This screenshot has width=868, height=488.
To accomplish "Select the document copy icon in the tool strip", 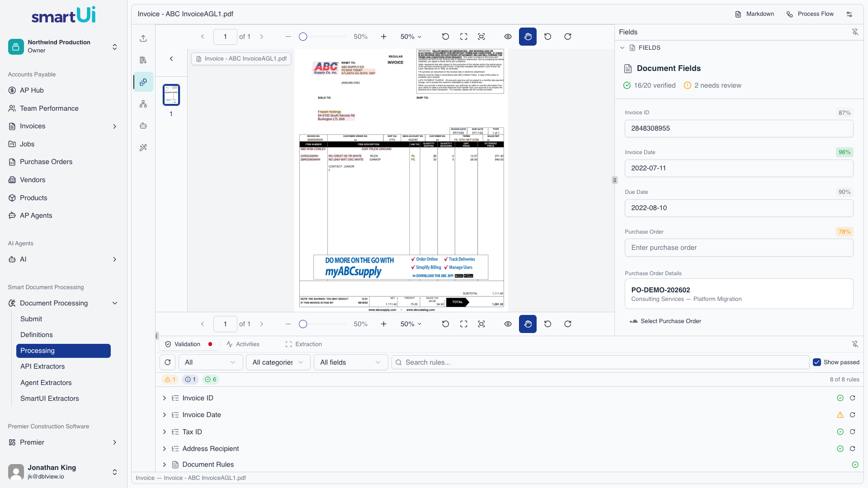I will pyautogui.click(x=143, y=82).
